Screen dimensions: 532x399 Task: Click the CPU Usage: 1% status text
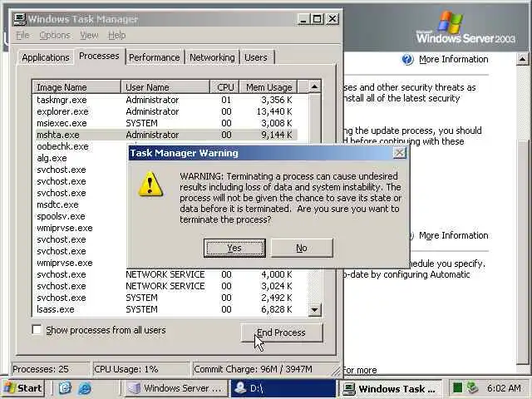[x=126, y=369]
